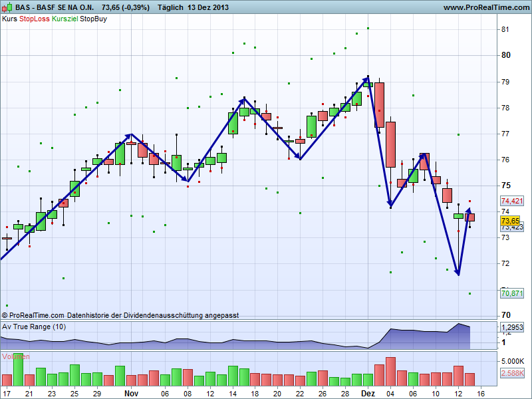Image resolution: width=532 pixels, height=399 pixels.
Task: Click the Kurs legend label
Action: tap(9, 19)
